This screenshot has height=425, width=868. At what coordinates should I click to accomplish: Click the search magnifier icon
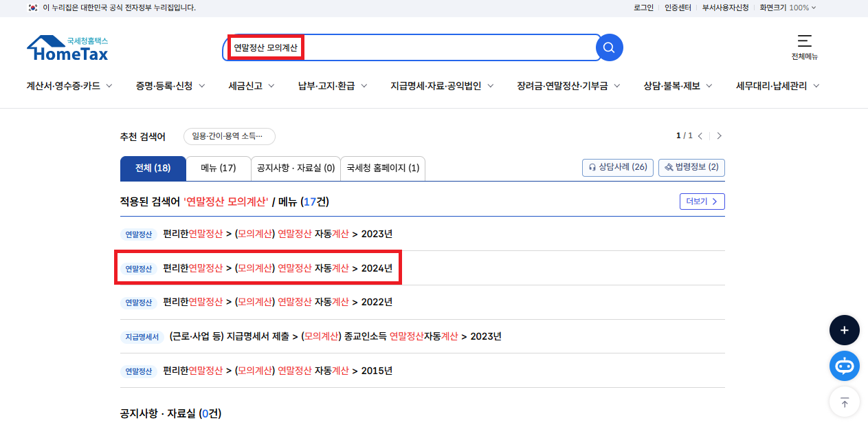[608, 47]
